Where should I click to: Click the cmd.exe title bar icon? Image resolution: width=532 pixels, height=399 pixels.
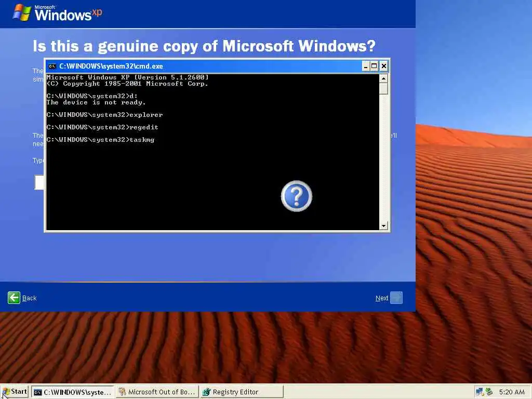(x=52, y=66)
